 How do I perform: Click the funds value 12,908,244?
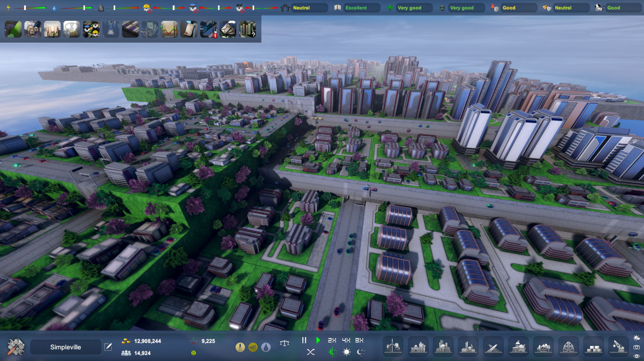pos(148,341)
